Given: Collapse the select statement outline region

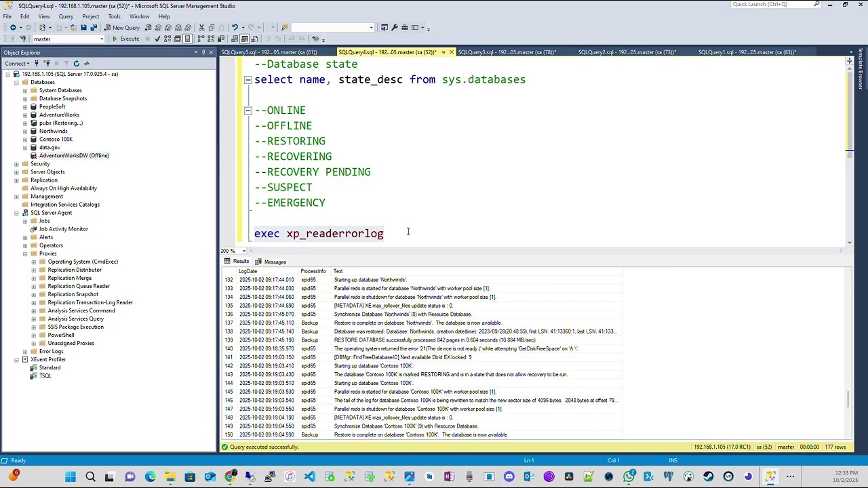Looking at the screenshot, I should 248,79.
